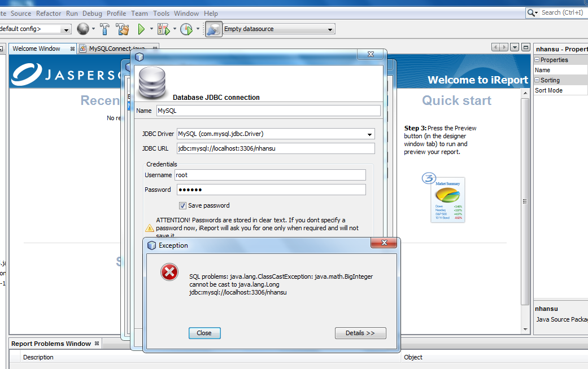
Task: Show the opened documents list dropdown
Action: 515,47
